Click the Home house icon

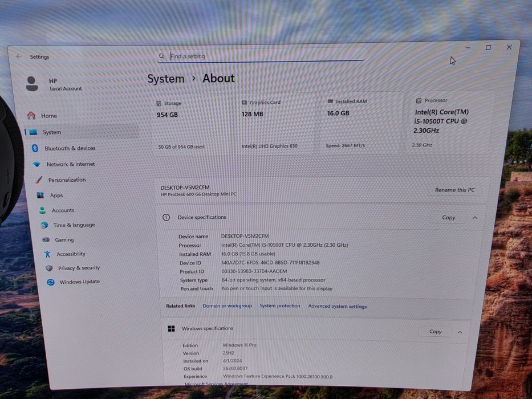31,115
